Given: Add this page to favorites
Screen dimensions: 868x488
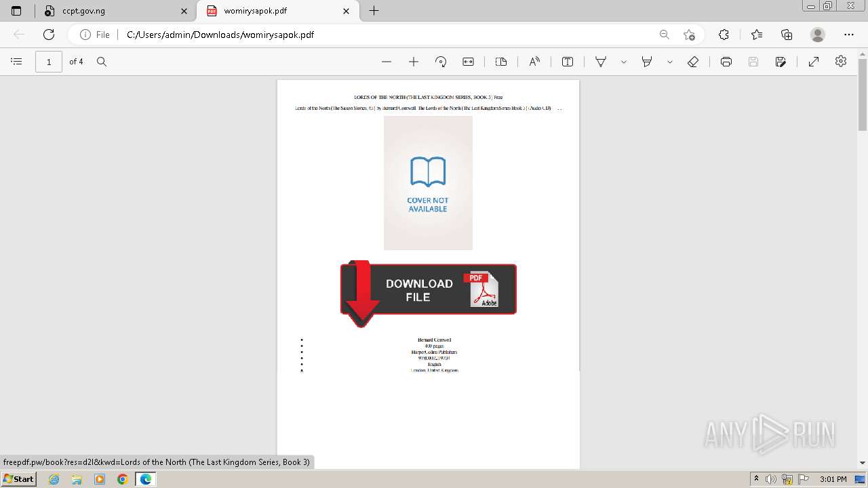Looking at the screenshot, I should [689, 35].
